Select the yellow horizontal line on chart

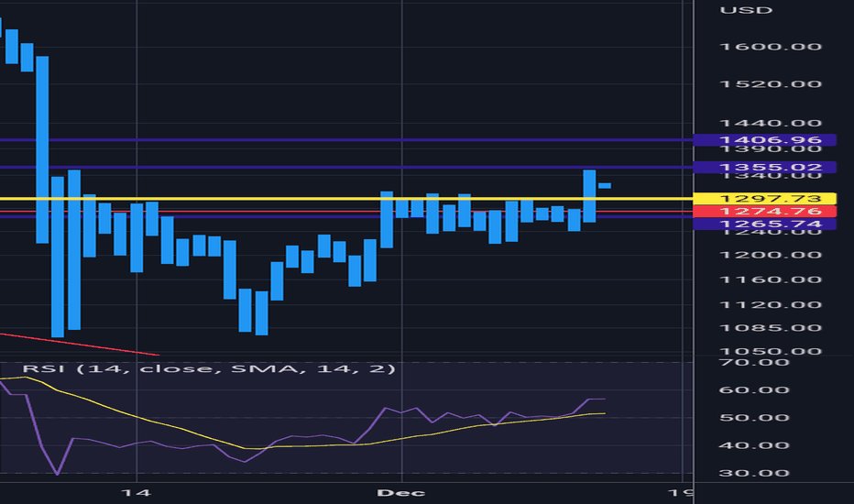click(346, 198)
